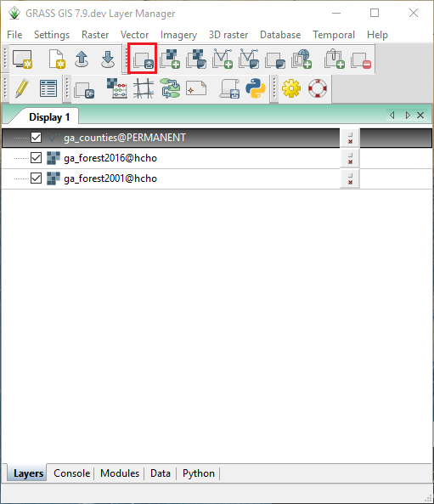Uncheck ga_forest2016@hcho layer checkbox
The width and height of the screenshot is (434, 504).
click(x=36, y=158)
